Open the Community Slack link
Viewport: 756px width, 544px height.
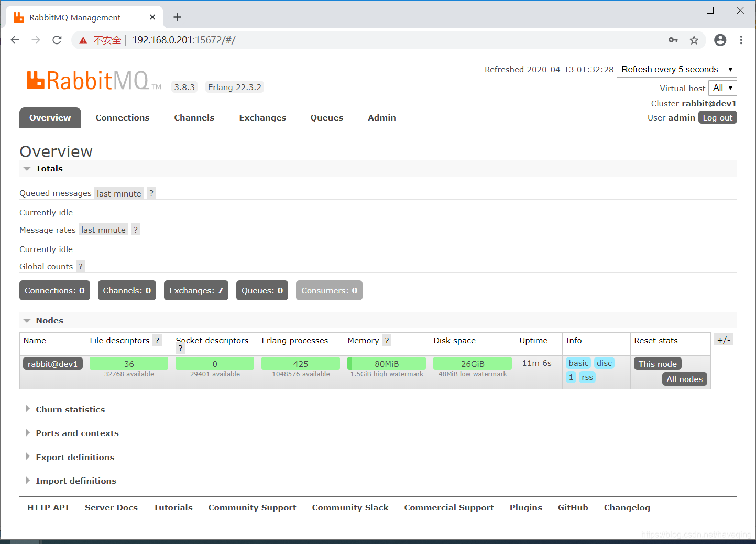(350, 507)
